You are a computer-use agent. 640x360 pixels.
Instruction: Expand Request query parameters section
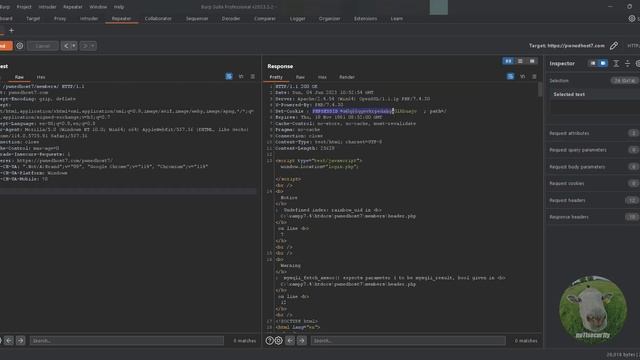[x=593, y=150]
